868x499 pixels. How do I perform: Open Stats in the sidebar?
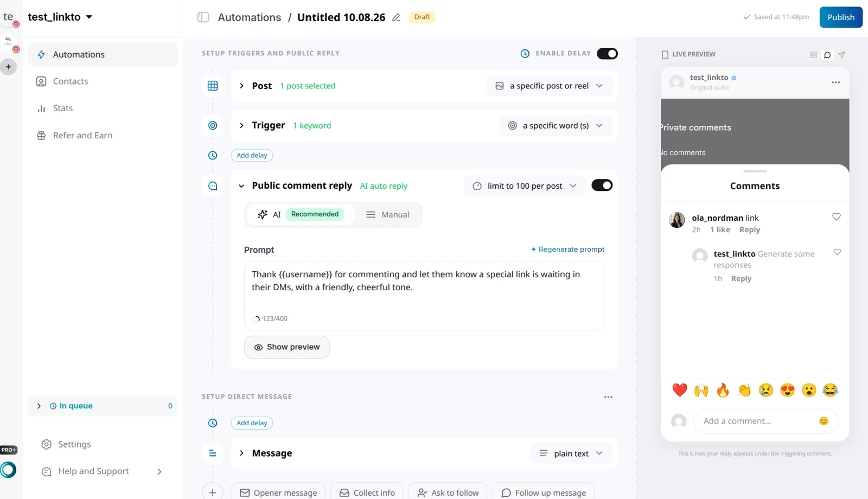click(103, 108)
